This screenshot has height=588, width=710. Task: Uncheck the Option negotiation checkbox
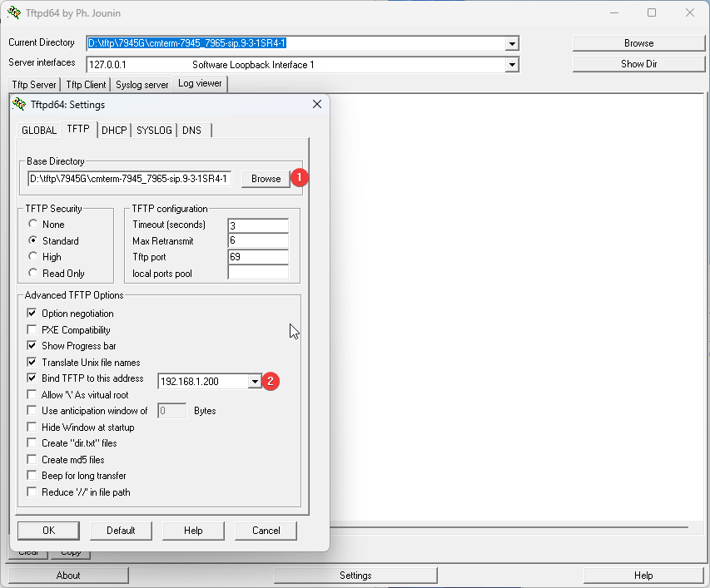click(32, 314)
